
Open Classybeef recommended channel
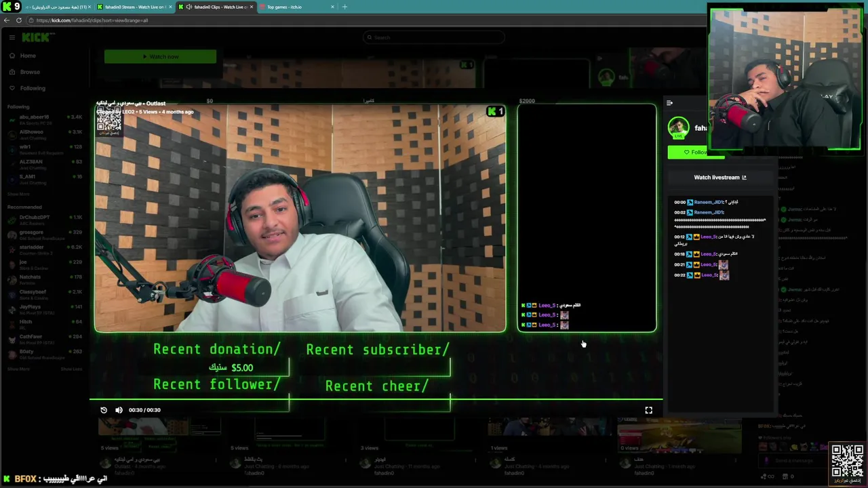coord(44,295)
